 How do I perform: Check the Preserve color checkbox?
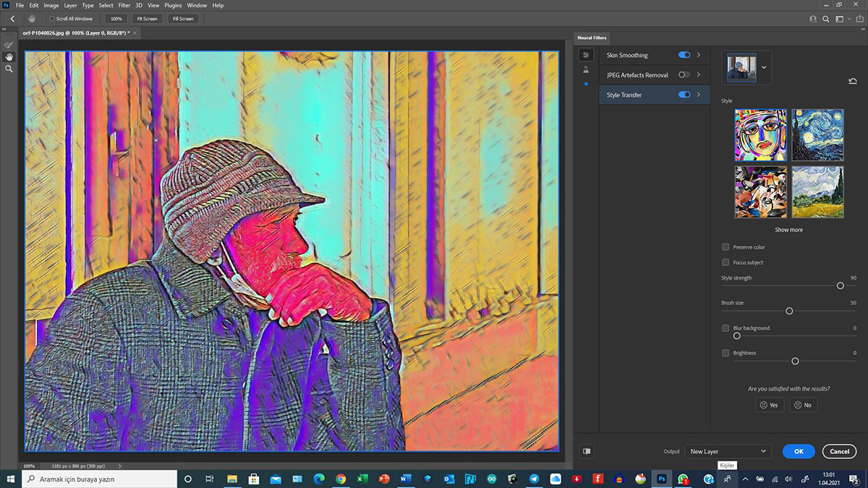pos(726,247)
